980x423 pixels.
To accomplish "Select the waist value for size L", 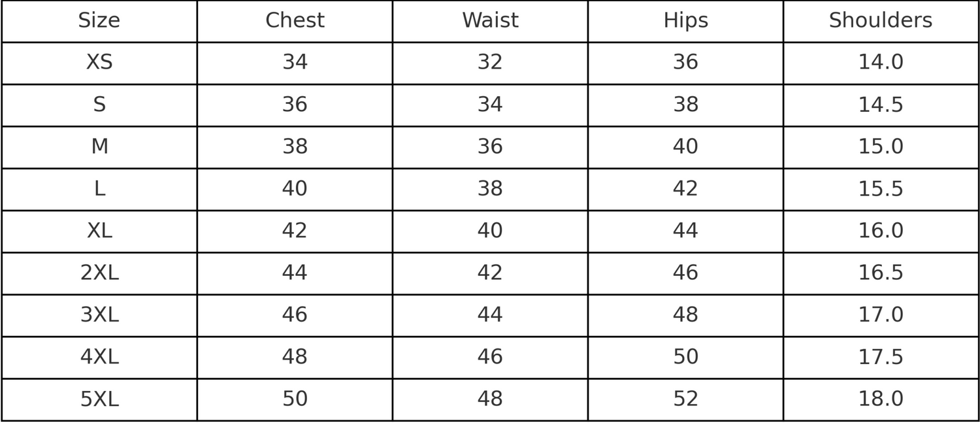I will click(x=490, y=189).
